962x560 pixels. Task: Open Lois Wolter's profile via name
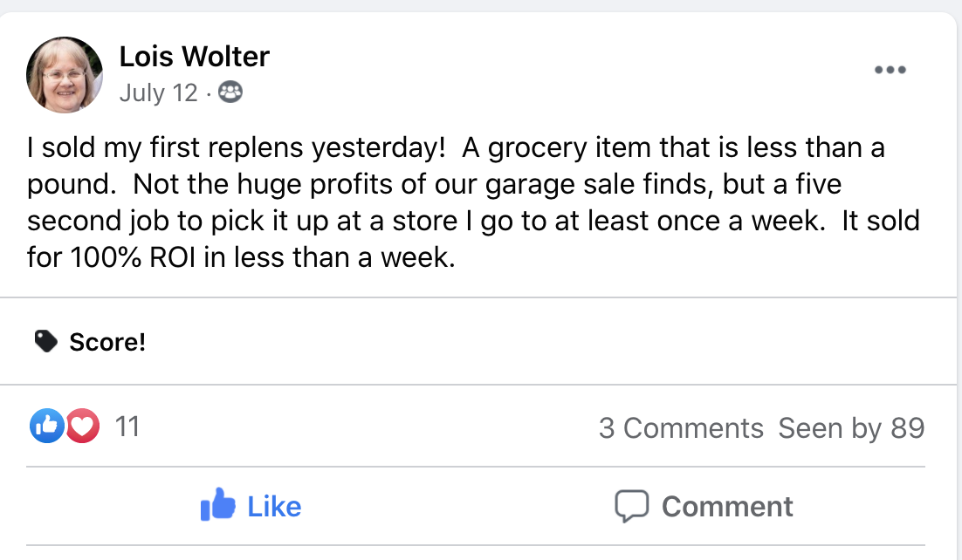pos(194,57)
